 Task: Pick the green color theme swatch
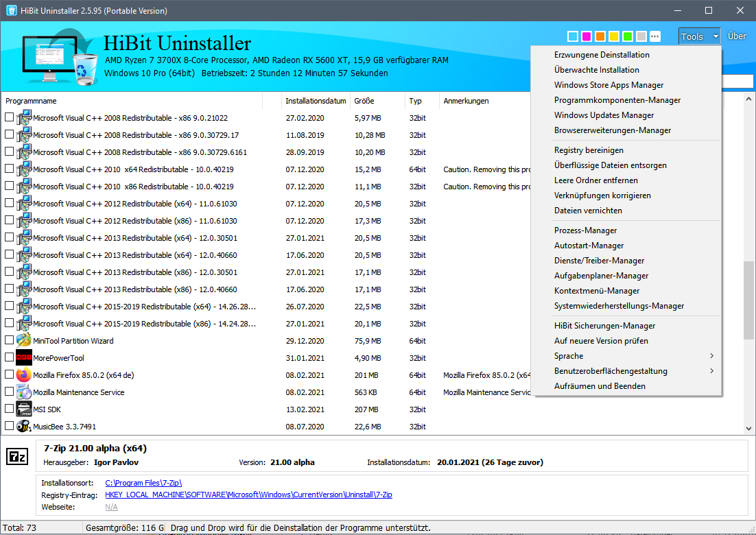pyautogui.click(x=628, y=36)
